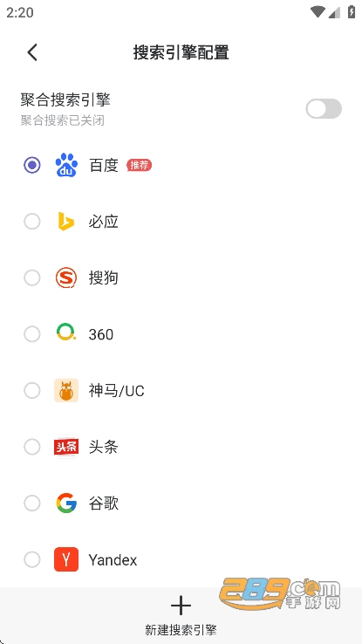Go back using the left arrow icon
This screenshot has height=644, width=362.
pyautogui.click(x=32, y=52)
